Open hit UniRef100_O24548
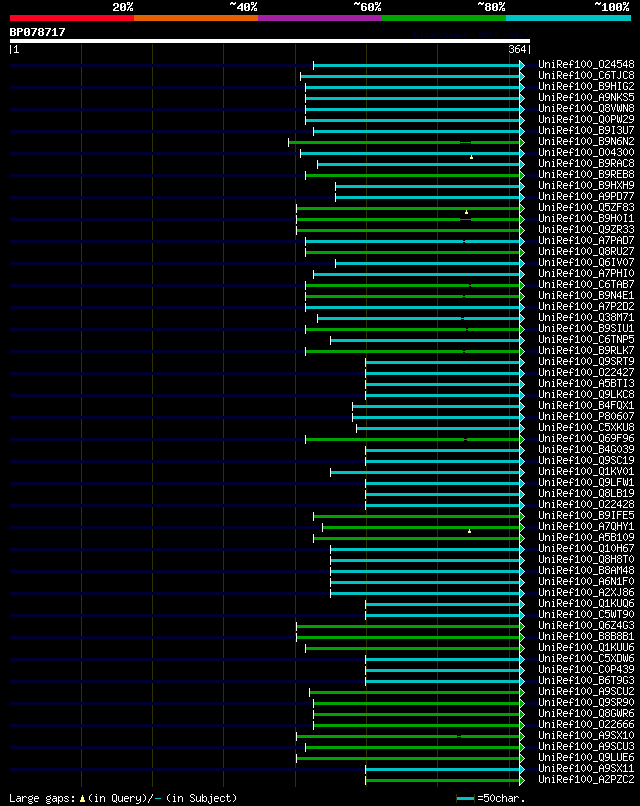 (586, 64)
